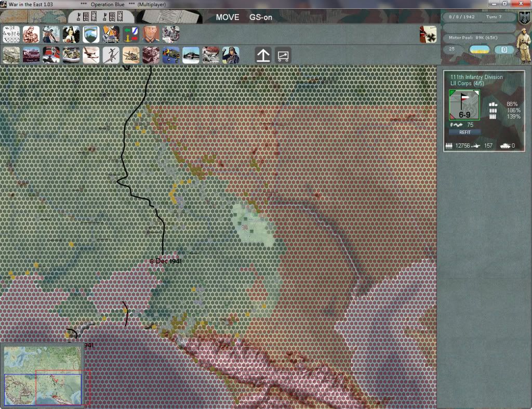Select the highlighted city hex marker

point(245,227)
